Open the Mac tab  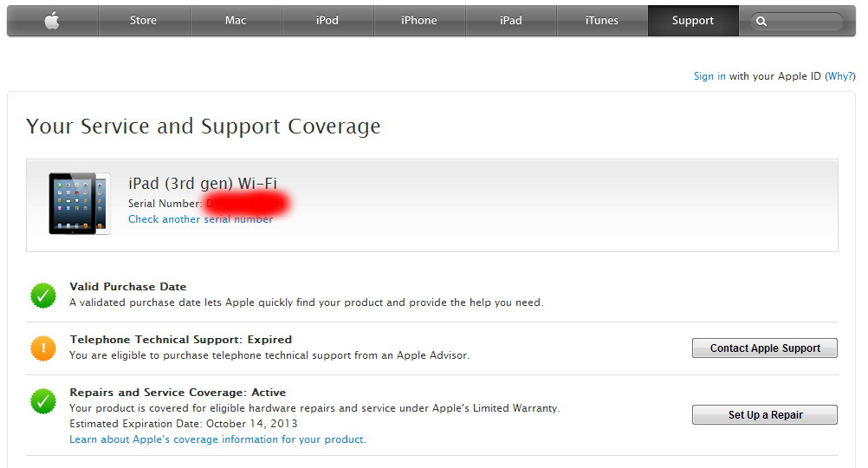click(236, 21)
